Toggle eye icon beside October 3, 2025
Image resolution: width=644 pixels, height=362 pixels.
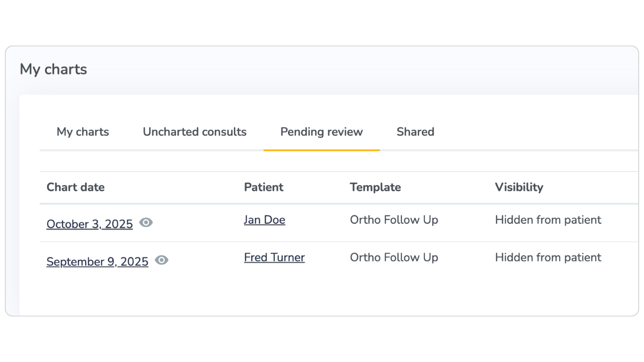146,223
